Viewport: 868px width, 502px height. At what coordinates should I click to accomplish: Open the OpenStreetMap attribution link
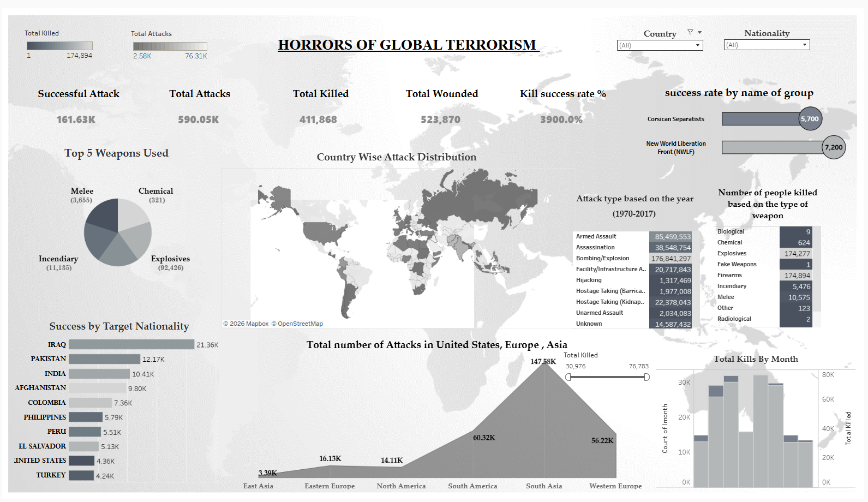[297, 324]
